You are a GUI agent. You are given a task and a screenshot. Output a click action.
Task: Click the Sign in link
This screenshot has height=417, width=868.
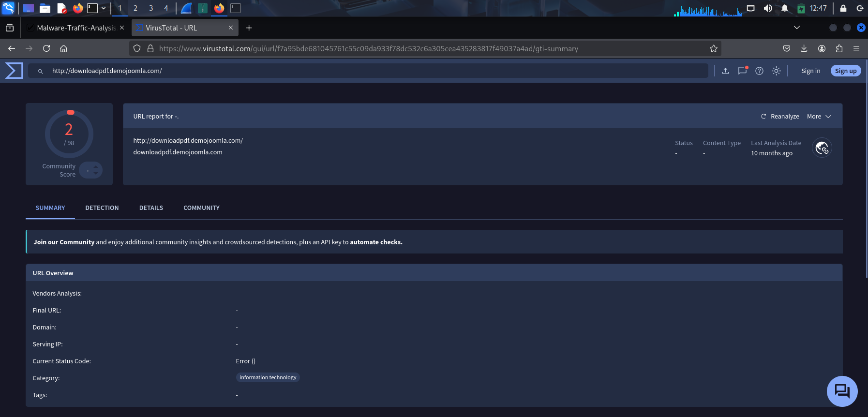[810, 71]
